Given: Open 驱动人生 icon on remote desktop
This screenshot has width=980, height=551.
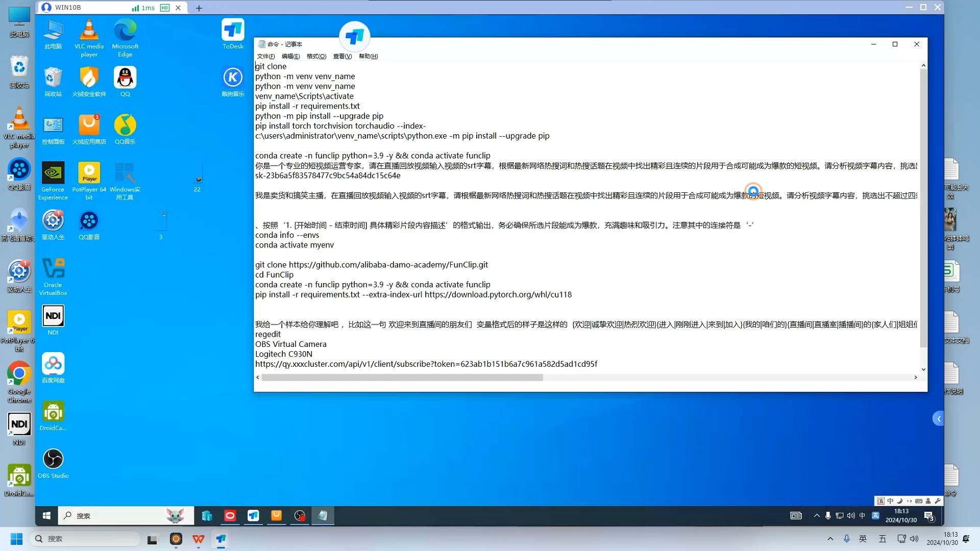Looking at the screenshot, I should click(53, 225).
